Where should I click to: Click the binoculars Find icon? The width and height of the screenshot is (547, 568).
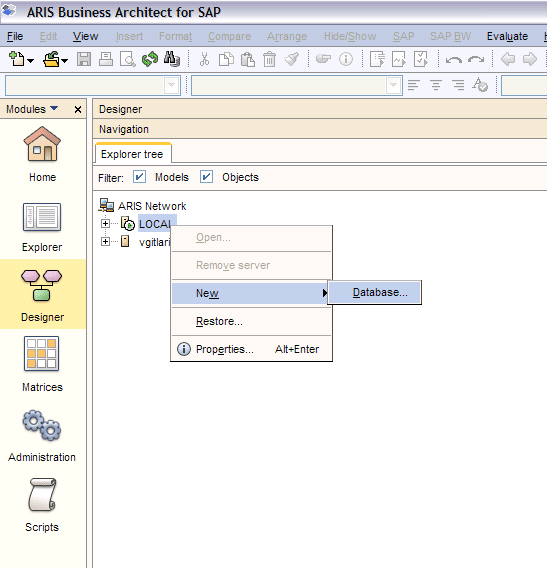click(172, 59)
